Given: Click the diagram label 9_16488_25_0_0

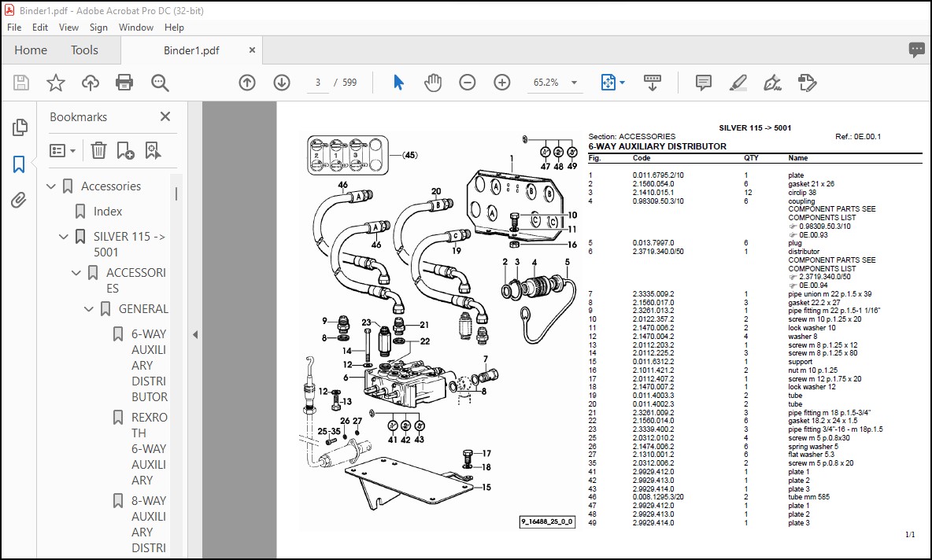Looking at the screenshot, I should pos(547,522).
